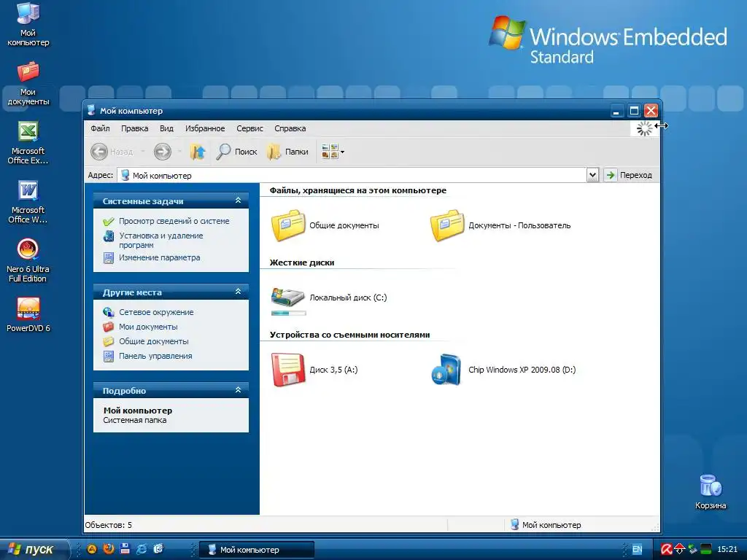Viewport: 747px width, 560px height.
Task: Open the Правка menu
Action: 134,128
